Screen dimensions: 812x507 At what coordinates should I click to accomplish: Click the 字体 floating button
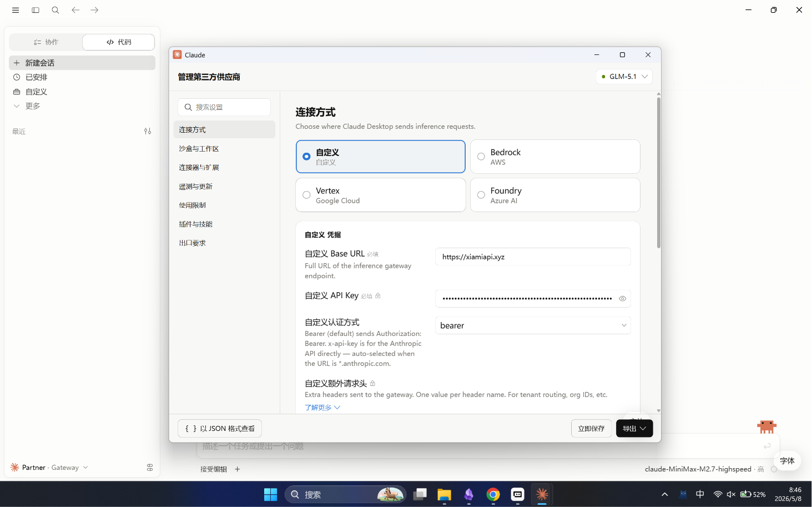787,461
